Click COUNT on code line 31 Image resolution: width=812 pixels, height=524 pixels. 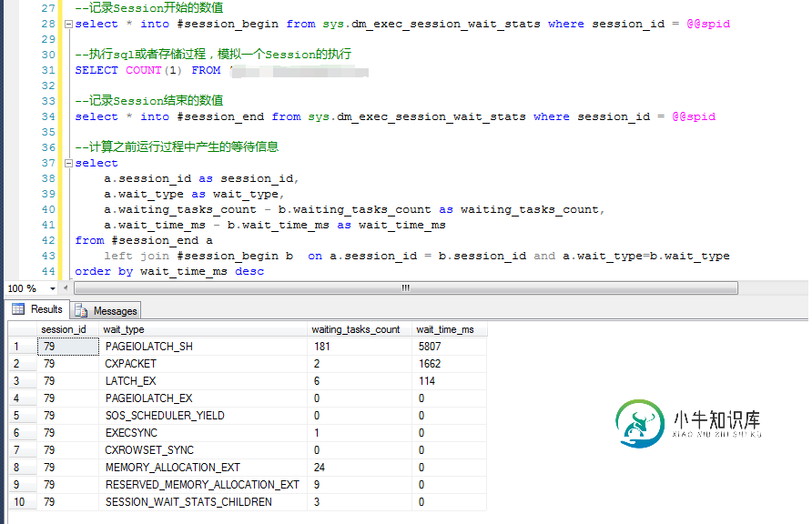click(x=144, y=70)
